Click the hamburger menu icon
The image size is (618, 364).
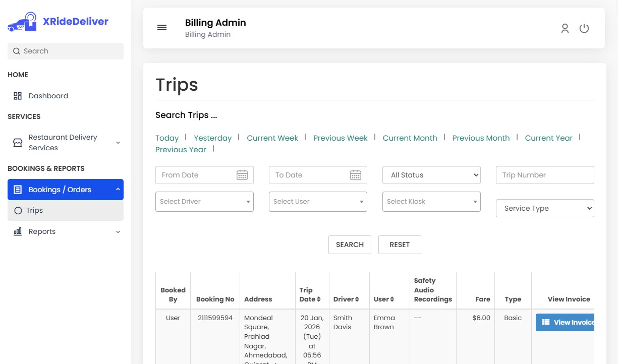click(x=162, y=28)
